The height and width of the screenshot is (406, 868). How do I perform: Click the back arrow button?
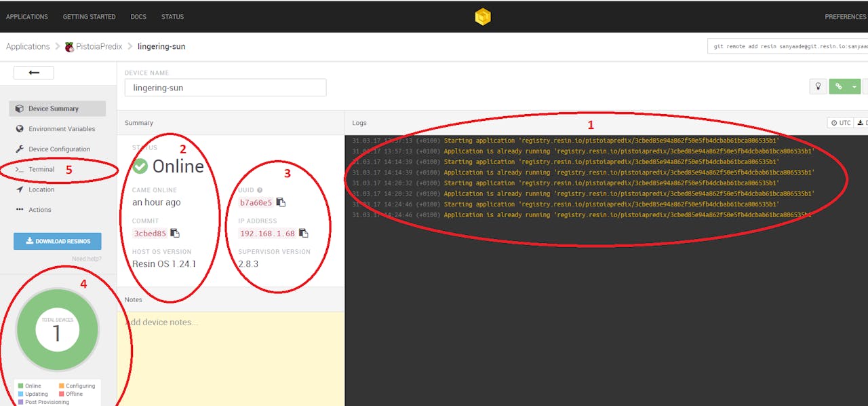pos(34,73)
